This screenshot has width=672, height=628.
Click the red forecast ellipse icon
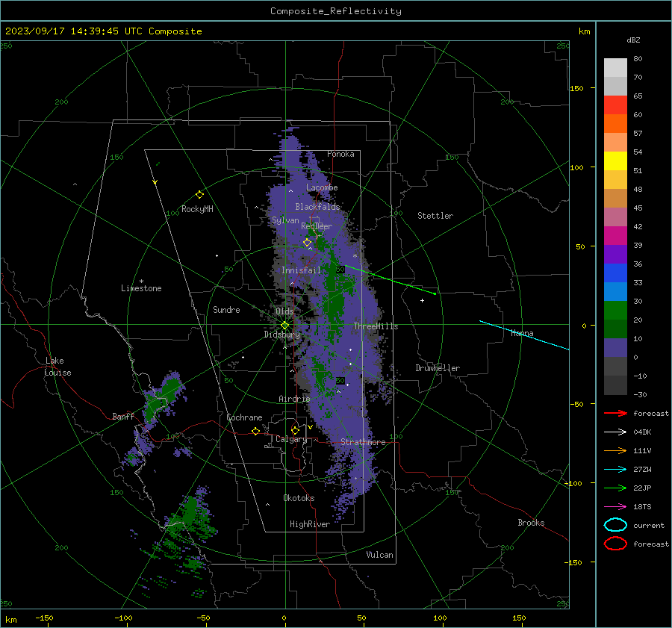pyautogui.click(x=615, y=544)
